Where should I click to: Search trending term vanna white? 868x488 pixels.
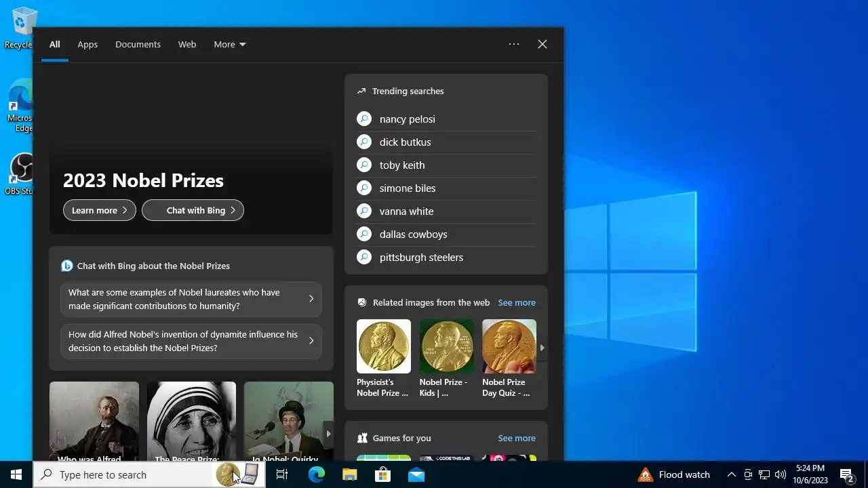pyautogui.click(x=407, y=211)
